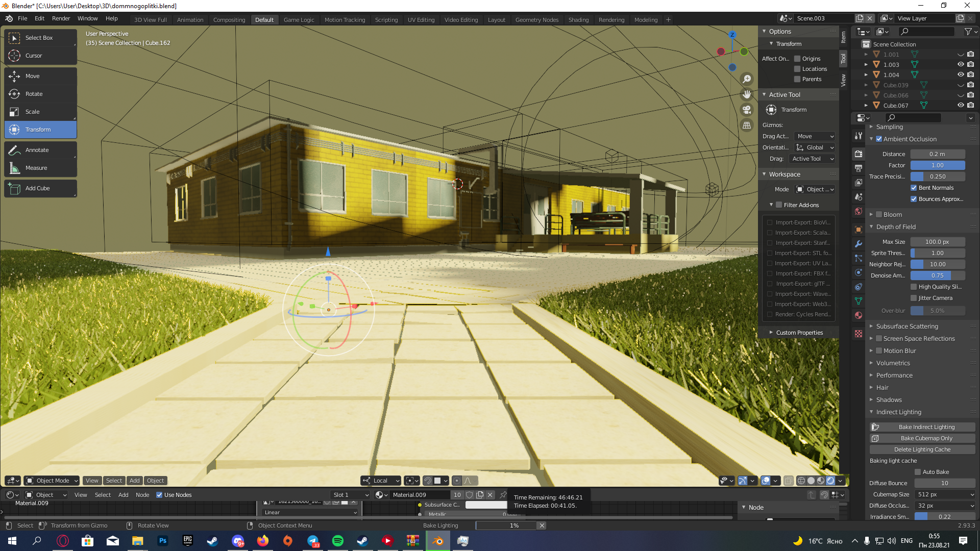
Task: Open the Cubemap Size dropdown
Action: [944, 494]
